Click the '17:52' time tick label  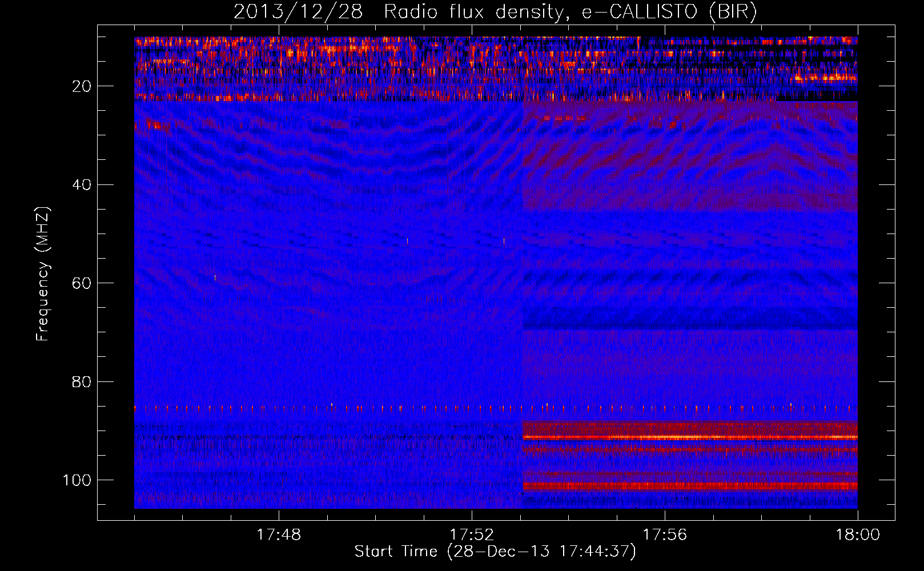click(x=472, y=535)
